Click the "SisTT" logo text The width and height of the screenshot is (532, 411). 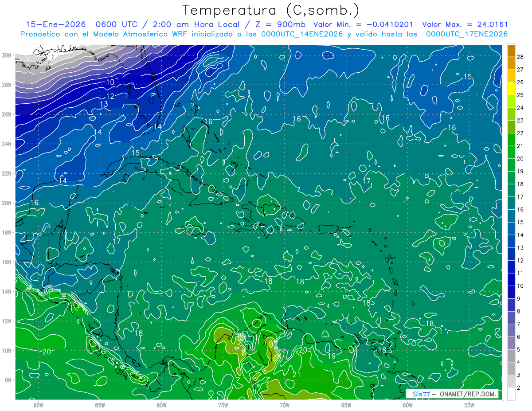[x=421, y=394]
